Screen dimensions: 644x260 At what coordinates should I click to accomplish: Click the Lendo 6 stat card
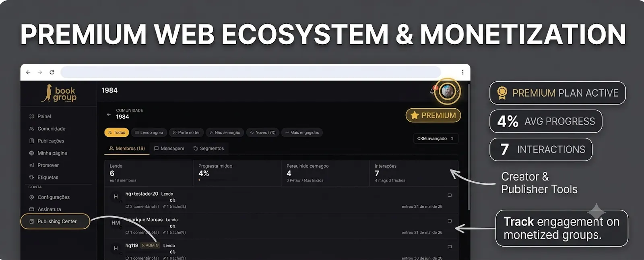click(x=149, y=173)
